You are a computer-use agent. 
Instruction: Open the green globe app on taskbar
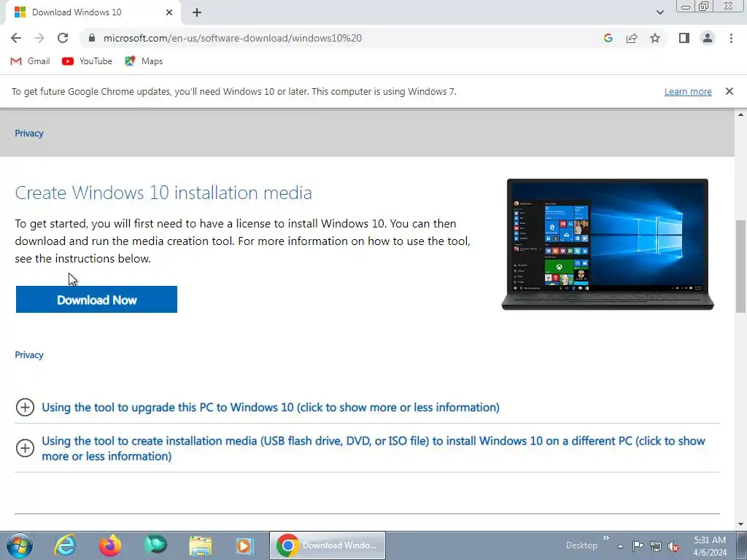tap(155, 545)
